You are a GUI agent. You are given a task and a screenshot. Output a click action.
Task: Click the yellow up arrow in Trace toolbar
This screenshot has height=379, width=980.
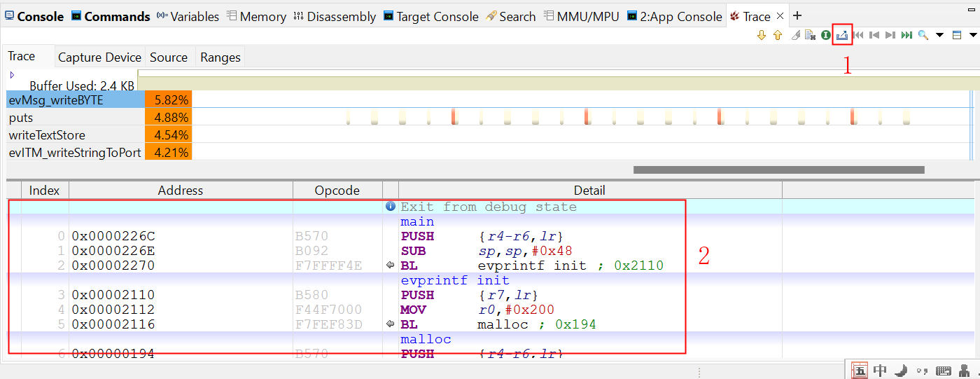pyautogui.click(x=777, y=35)
